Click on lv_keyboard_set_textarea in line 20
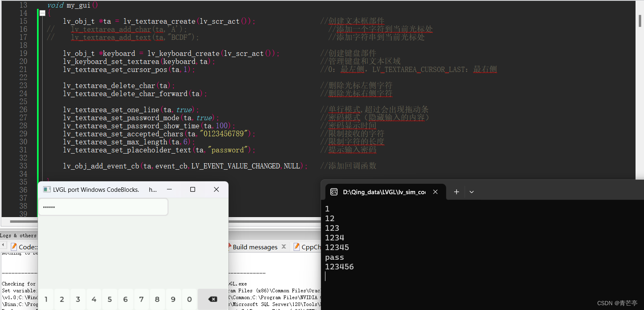 coord(111,62)
